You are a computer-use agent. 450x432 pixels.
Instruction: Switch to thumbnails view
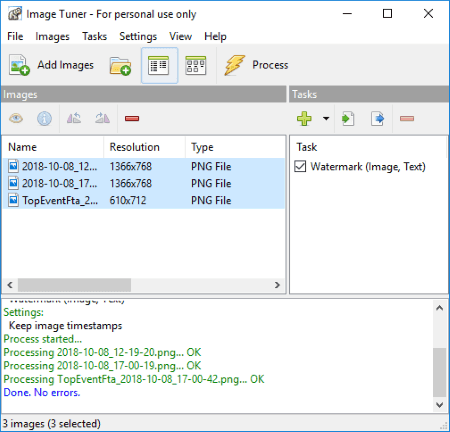(196, 65)
